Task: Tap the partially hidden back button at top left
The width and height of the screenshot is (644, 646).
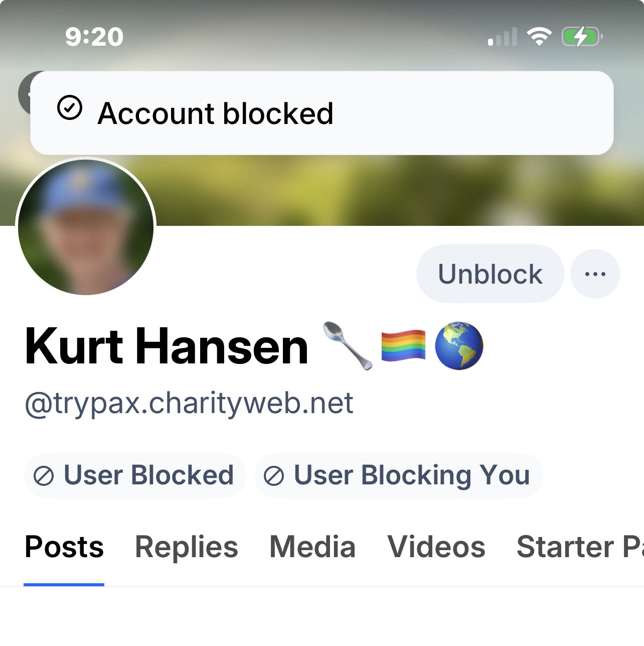Action: pyautogui.click(x=25, y=93)
